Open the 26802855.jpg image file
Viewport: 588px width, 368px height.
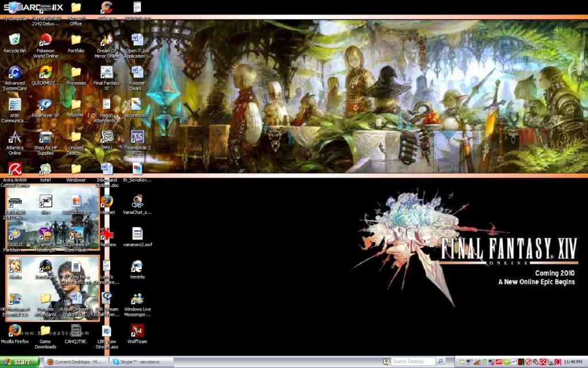click(76, 201)
